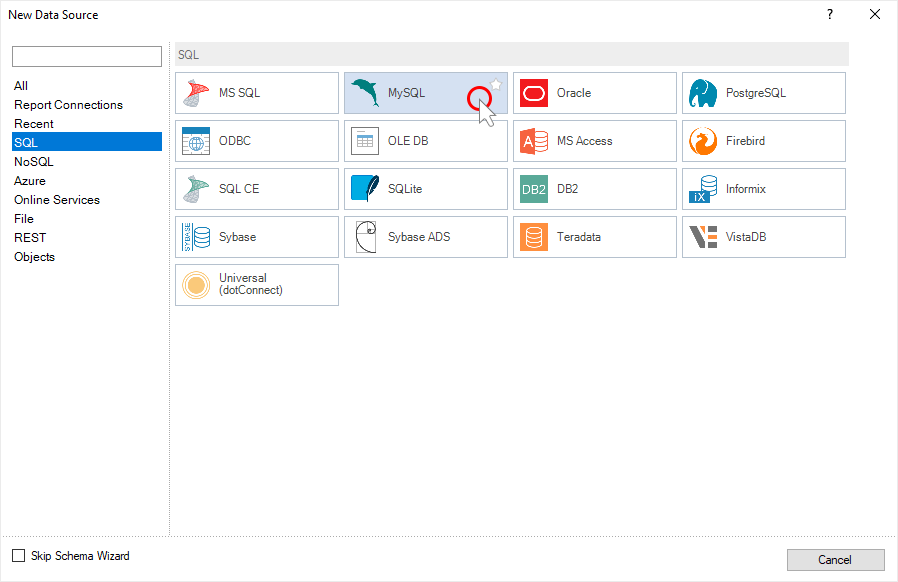Toggle the MySQL favorite star

495,85
